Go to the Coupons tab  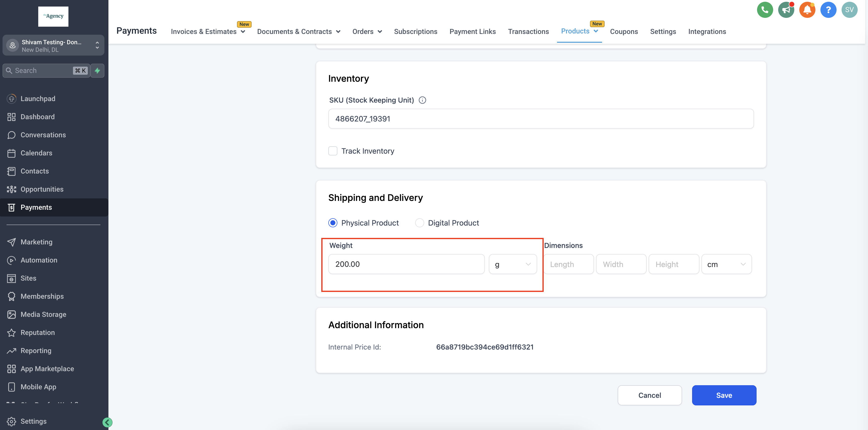click(624, 32)
